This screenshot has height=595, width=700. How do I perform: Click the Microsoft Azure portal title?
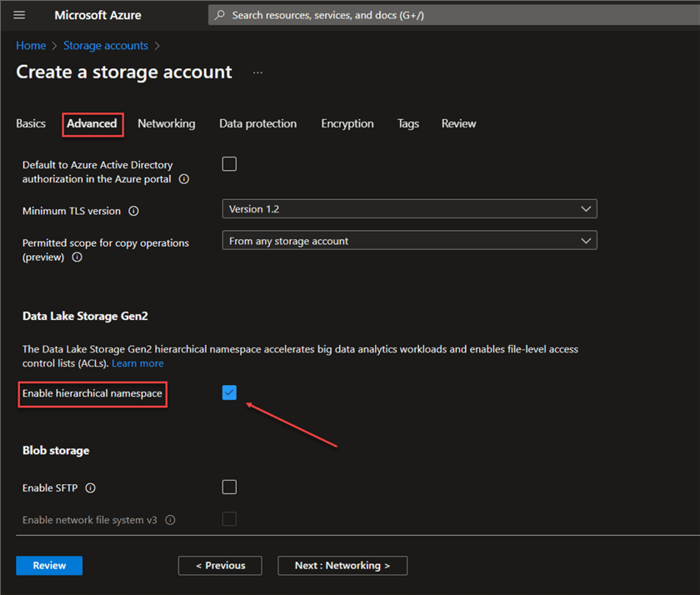(97, 15)
